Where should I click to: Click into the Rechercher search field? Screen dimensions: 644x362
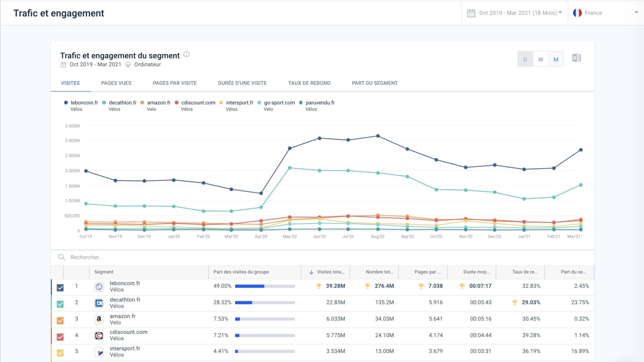click(322, 258)
